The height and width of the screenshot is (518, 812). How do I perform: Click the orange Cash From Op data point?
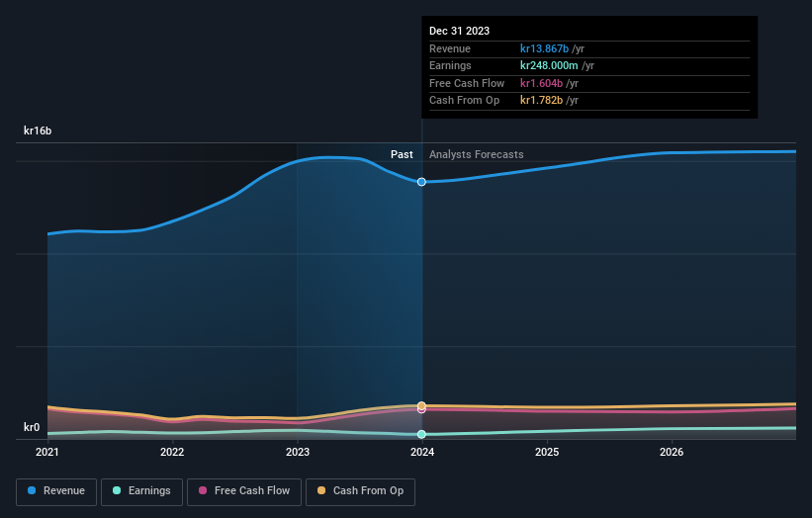click(x=421, y=405)
